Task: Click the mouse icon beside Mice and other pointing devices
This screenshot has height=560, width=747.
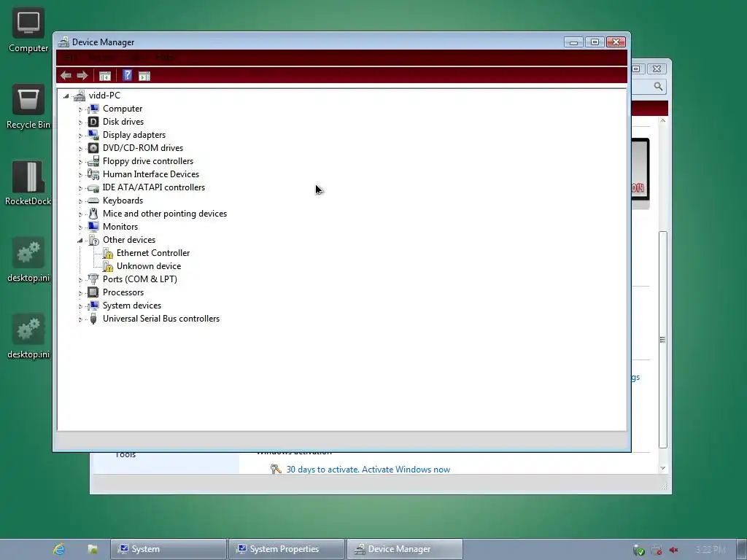Action: pyautogui.click(x=93, y=214)
